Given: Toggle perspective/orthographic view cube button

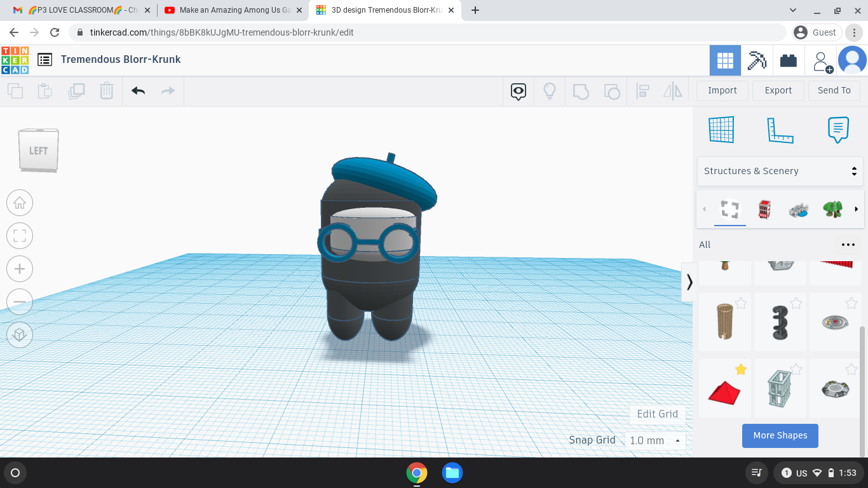Looking at the screenshot, I should 20,334.
